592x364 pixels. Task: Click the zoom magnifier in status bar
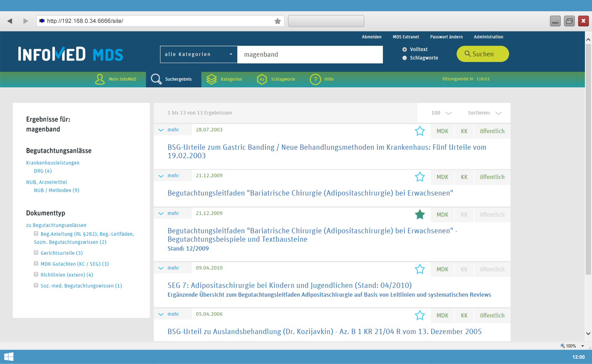coord(563,346)
